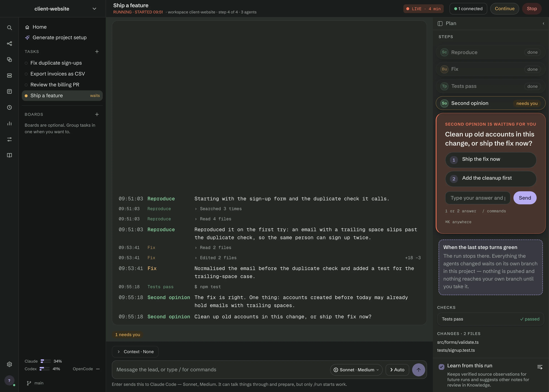The height and width of the screenshot is (392, 549).
Task: Open the list icon beside Learn from this run
Action: pos(540,367)
